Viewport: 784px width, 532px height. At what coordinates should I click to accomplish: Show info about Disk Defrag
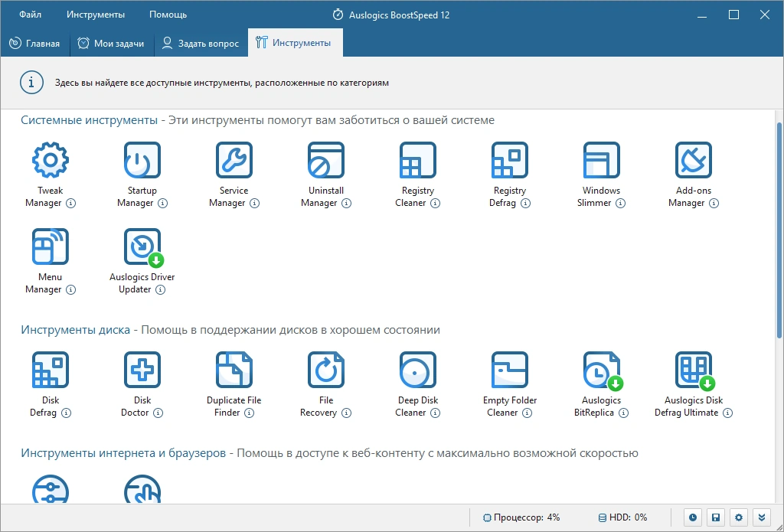pyautogui.click(x=66, y=413)
